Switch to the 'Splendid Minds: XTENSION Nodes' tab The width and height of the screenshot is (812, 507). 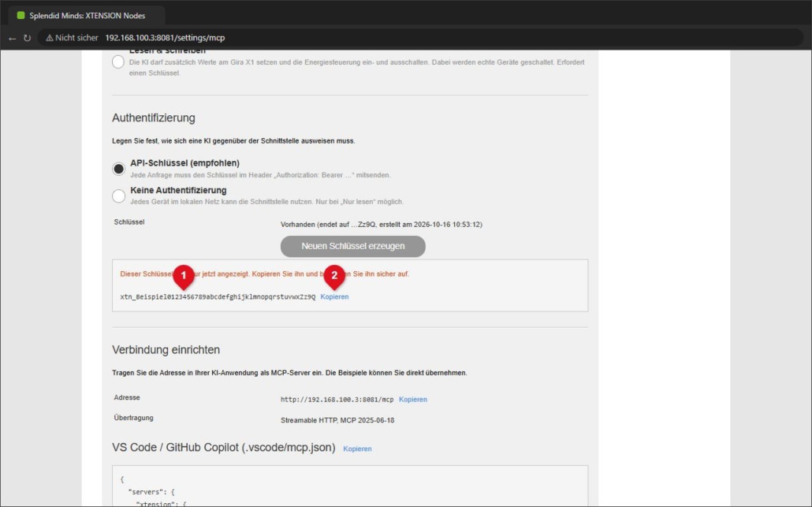[x=87, y=16]
